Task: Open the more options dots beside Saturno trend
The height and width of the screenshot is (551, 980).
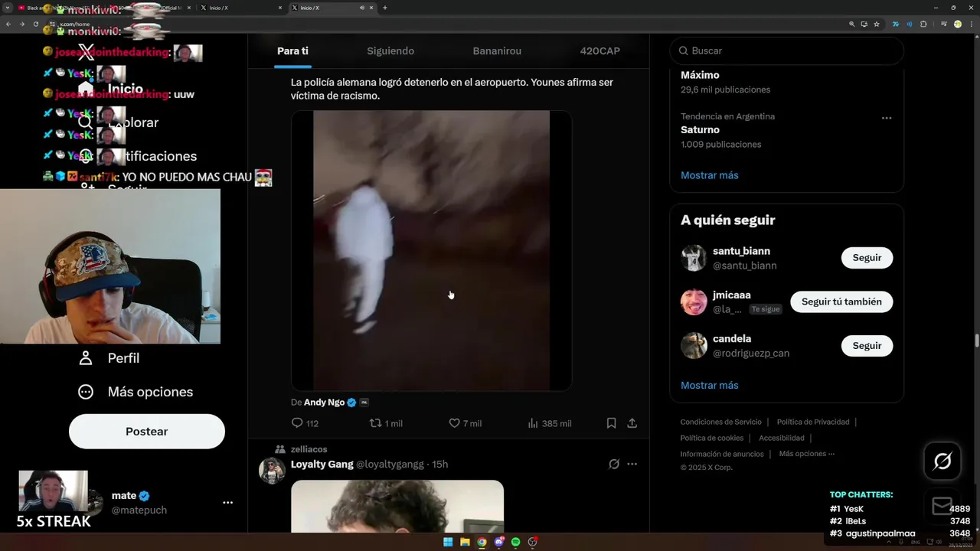Action: tap(887, 118)
